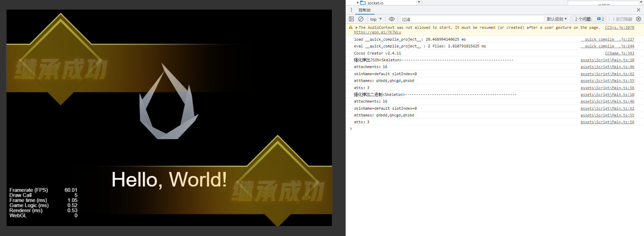This screenshot has height=236, width=644.
Task: Click the Cocos logo skeleton in game view
Action: [x=169, y=101]
